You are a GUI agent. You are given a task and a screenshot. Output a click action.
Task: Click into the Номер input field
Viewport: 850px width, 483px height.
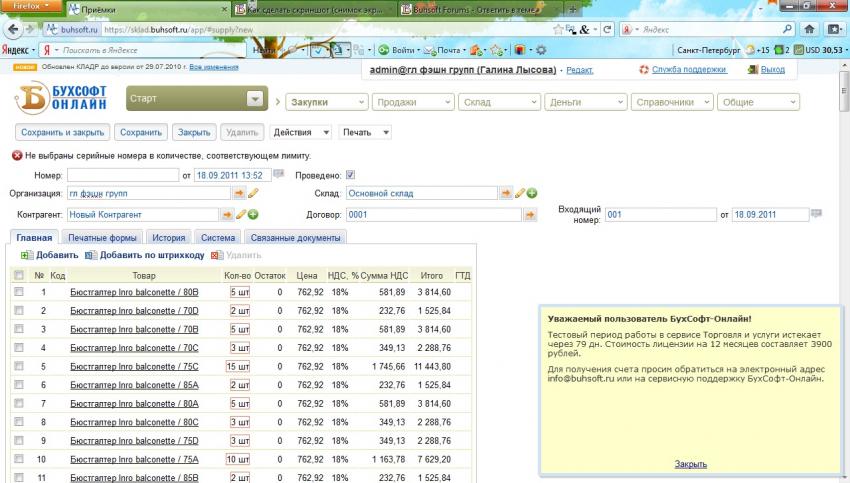point(122,175)
